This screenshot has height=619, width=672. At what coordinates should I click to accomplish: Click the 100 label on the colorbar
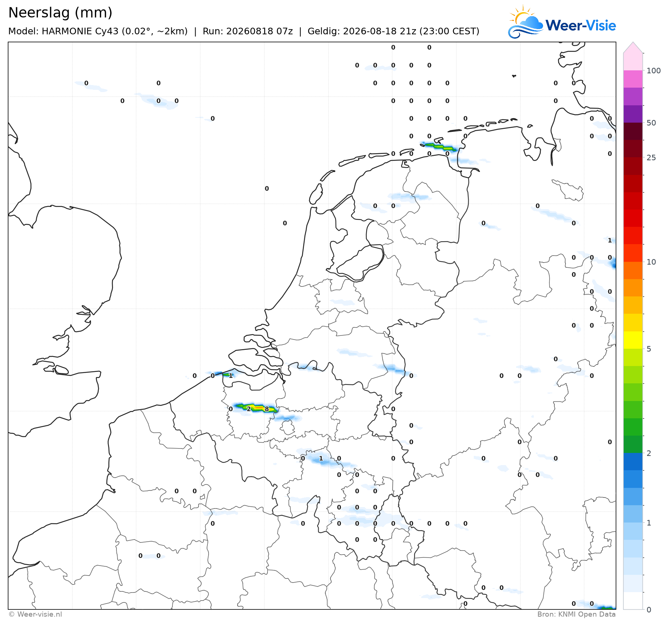(x=654, y=71)
